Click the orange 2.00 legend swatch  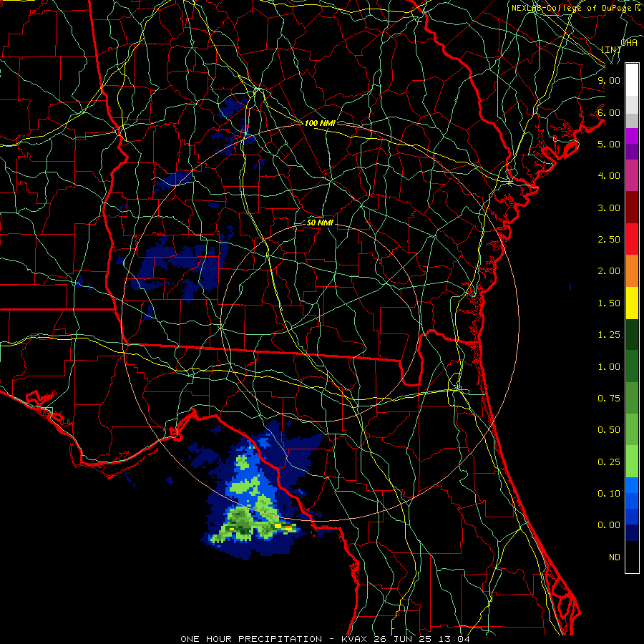point(632,271)
